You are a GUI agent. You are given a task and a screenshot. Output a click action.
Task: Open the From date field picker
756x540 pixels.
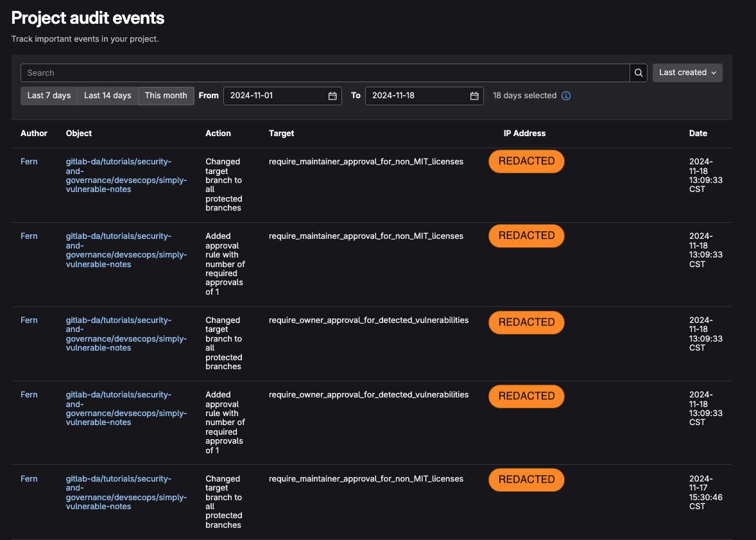tap(282, 95)
